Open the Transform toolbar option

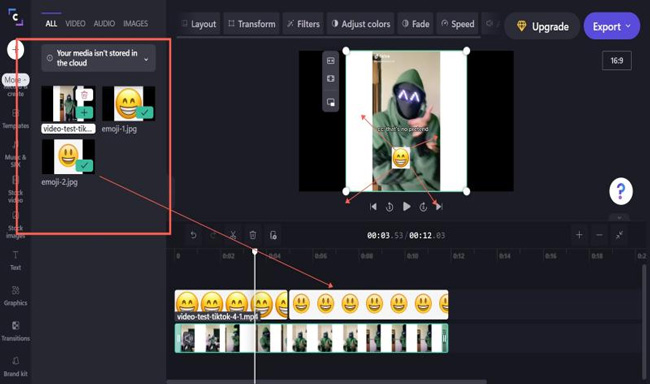252,24
